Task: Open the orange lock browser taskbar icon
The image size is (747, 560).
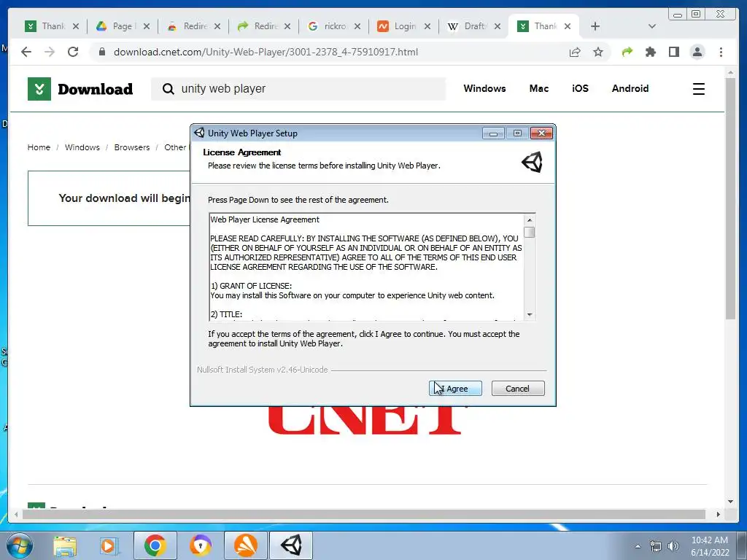Action: point(201,545)
